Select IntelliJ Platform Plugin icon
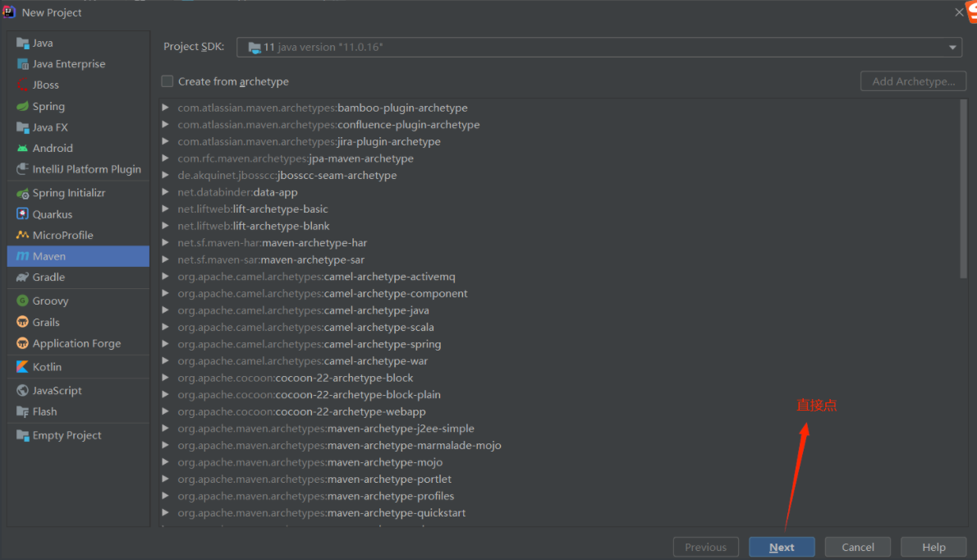977x560 pixels. [x=23, y=169]
